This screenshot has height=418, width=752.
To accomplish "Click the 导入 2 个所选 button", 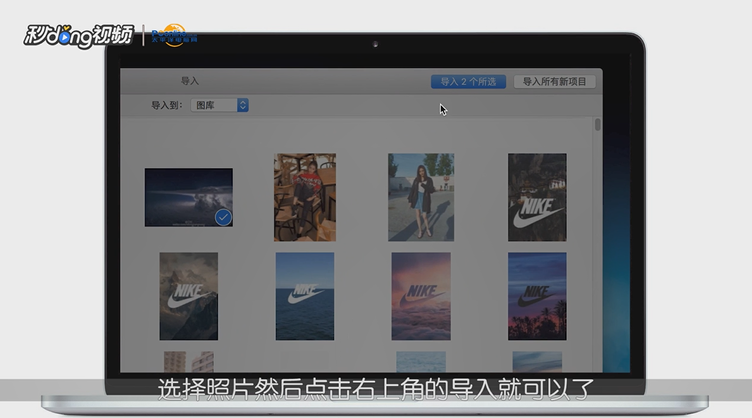I will [468, 81].
